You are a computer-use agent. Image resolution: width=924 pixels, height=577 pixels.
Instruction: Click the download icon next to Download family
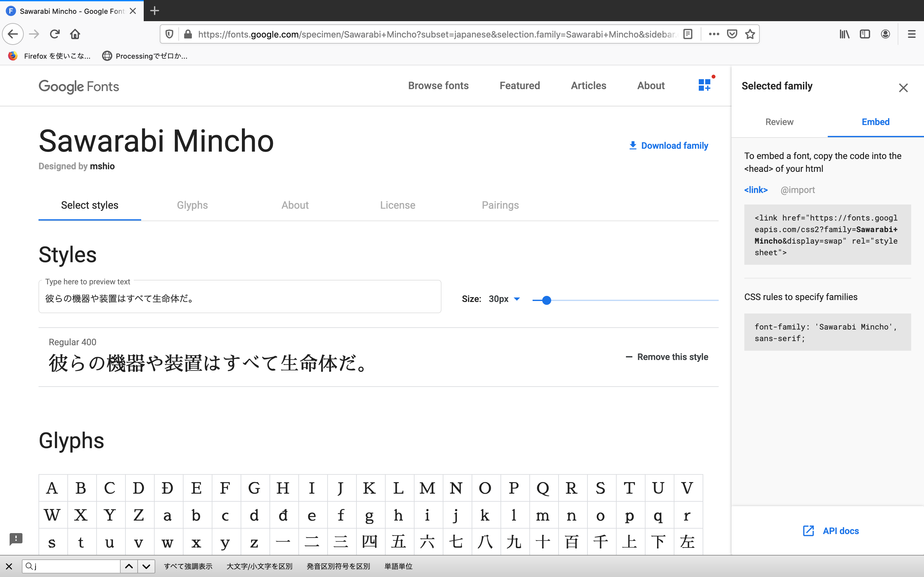coord(633,146)
